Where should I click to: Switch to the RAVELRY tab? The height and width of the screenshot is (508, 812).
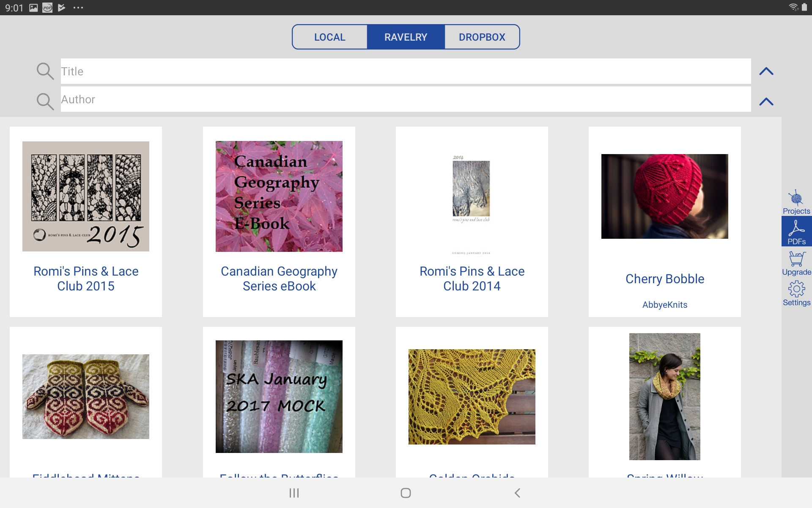pyautogui.click(x=406, y=37)
